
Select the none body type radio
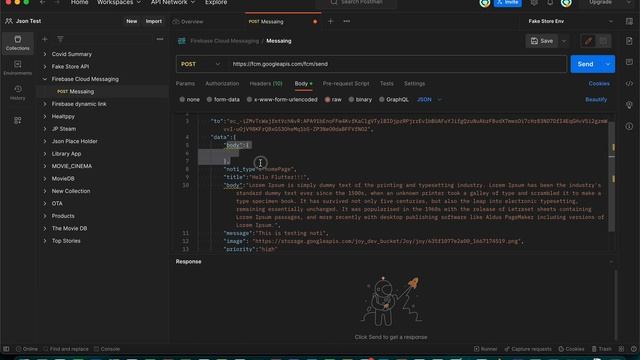[182, 100]
